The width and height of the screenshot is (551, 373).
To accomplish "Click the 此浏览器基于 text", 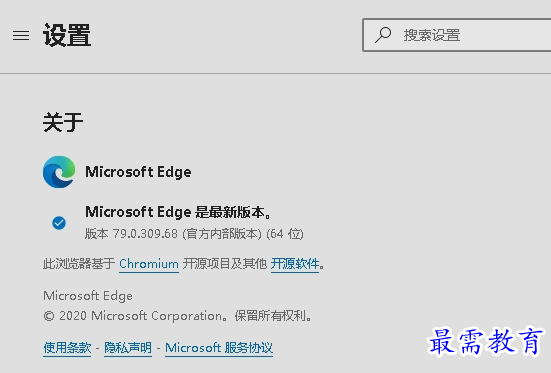I will [79, 264].
